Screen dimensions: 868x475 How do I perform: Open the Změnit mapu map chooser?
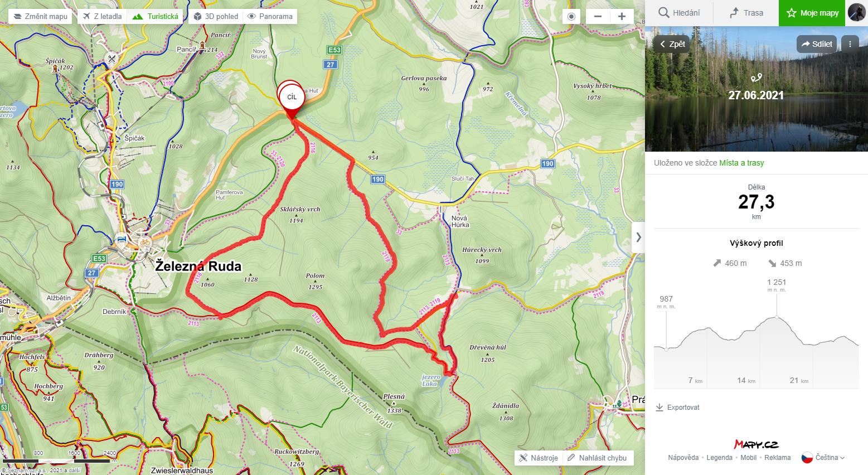click(x=41, y=16)
